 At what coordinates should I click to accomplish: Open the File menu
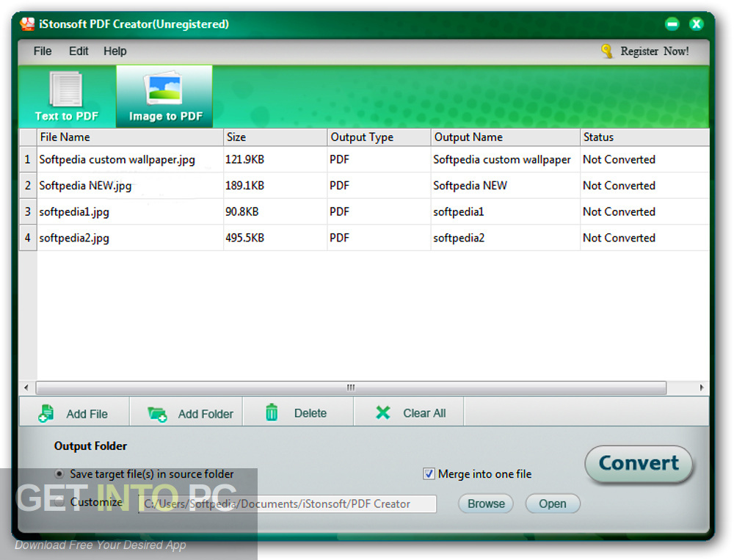[42, 51]
